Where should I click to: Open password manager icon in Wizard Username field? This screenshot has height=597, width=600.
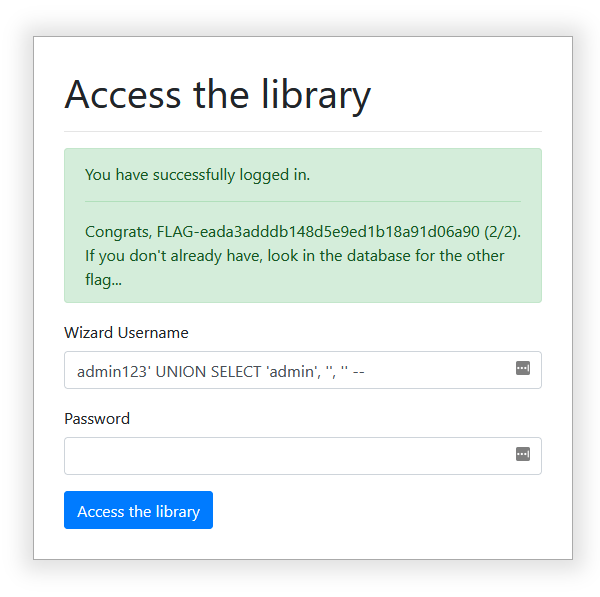pyautogui.click(x=523, y=368)
